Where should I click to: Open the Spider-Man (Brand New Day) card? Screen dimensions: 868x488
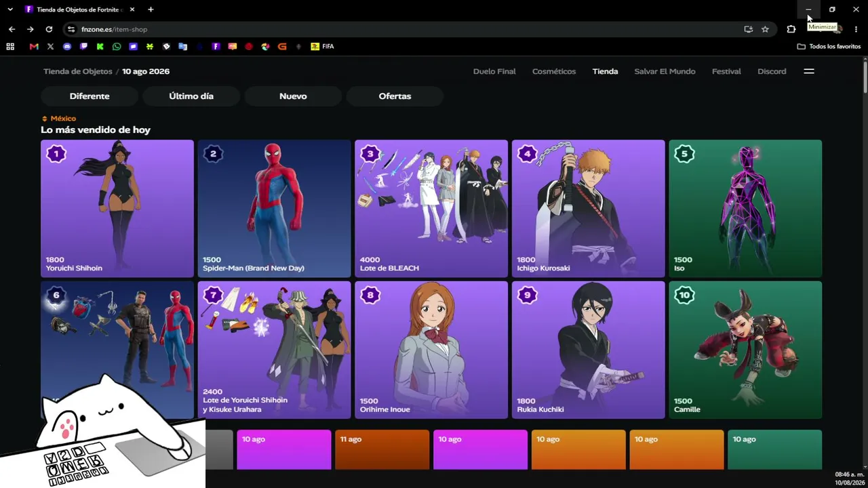tap(274, 209)
